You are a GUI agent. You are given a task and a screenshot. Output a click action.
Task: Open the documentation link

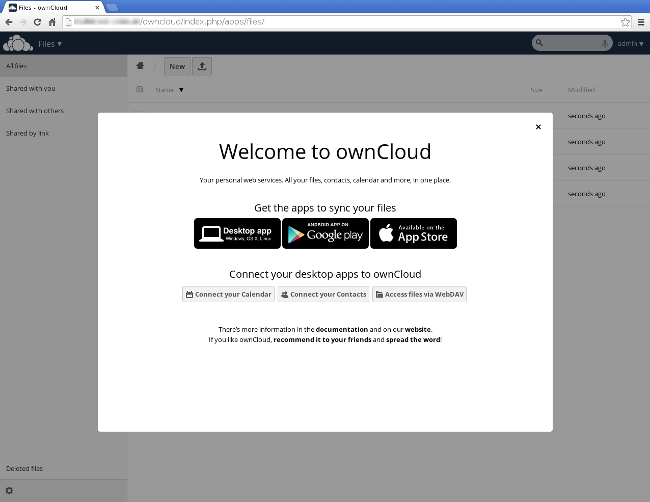click(x=342, y=330)
